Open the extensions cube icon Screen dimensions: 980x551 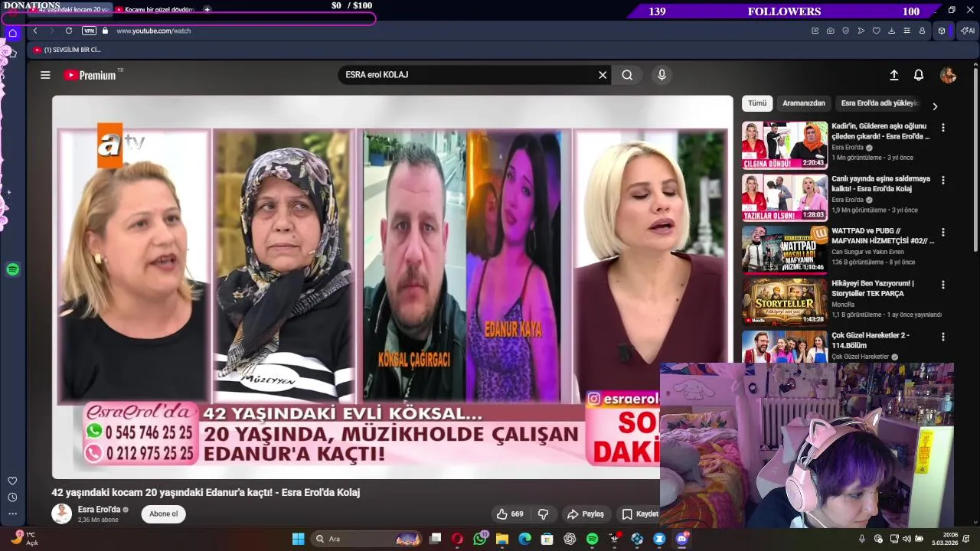click(x=942, y=31)
